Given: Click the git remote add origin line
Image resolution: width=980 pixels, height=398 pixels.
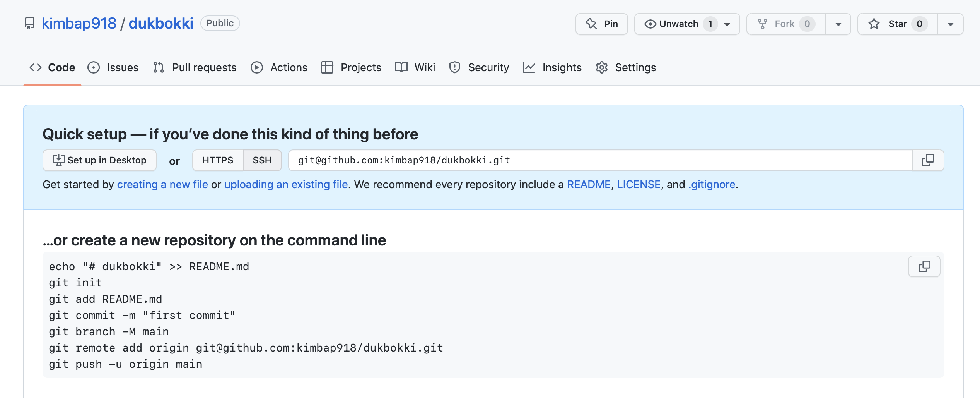Looking at the screenshot, I should (x=246, y=348).
